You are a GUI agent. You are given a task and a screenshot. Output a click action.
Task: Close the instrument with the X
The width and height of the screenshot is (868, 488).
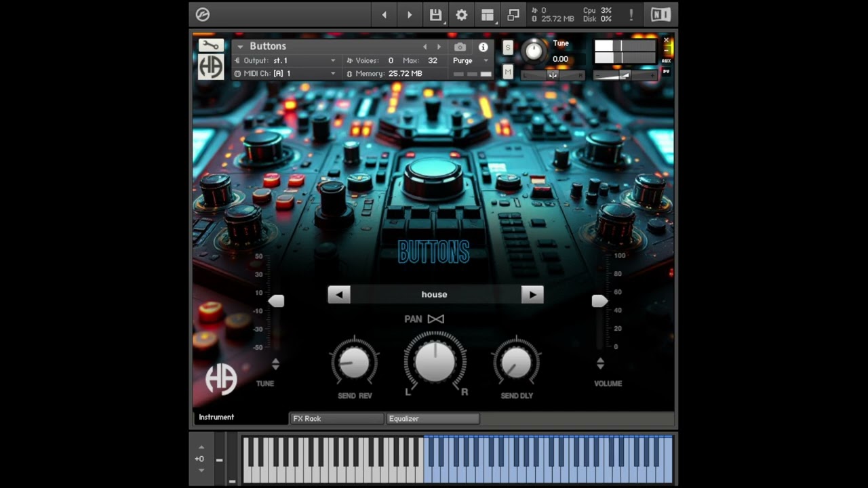666,41
